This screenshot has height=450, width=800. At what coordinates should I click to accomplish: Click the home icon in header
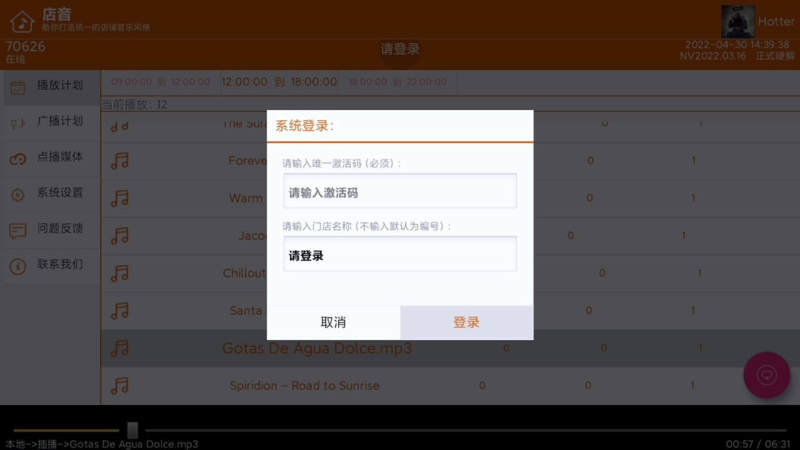point(21,21)
